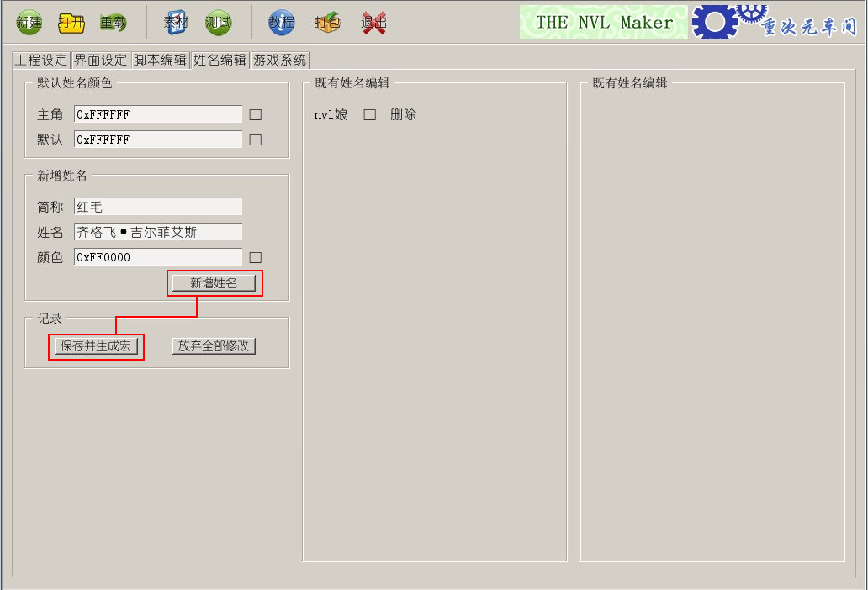
Task: Open the 教程 tutorial icon
Action: [281, 23]
